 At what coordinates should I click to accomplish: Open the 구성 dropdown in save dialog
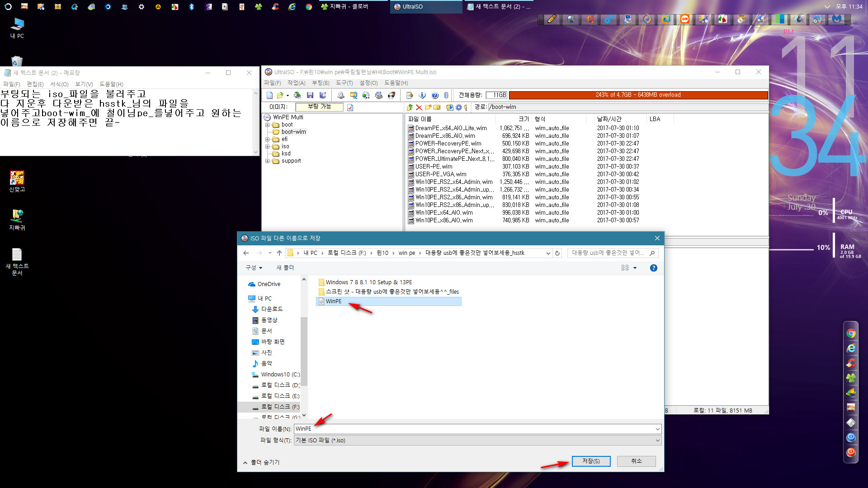click(x=254, y=268)
